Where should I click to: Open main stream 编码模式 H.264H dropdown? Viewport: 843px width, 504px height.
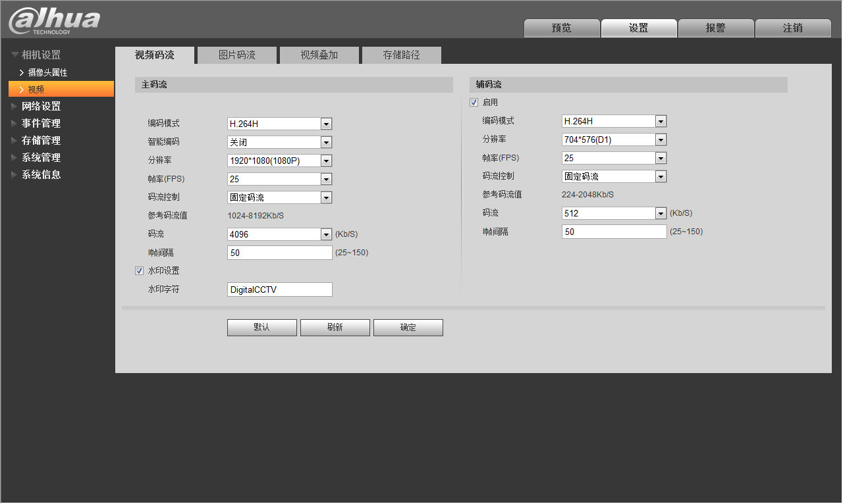[280, 124]
